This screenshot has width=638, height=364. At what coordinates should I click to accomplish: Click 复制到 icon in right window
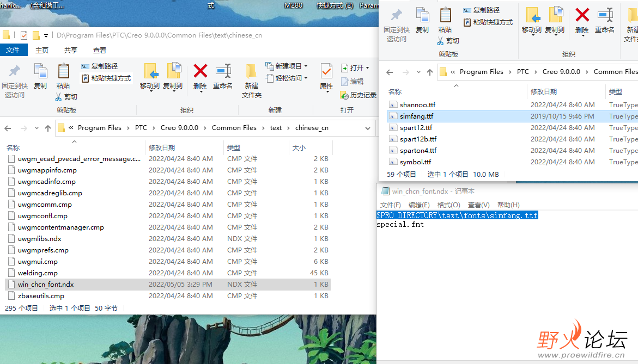point(555,15)
